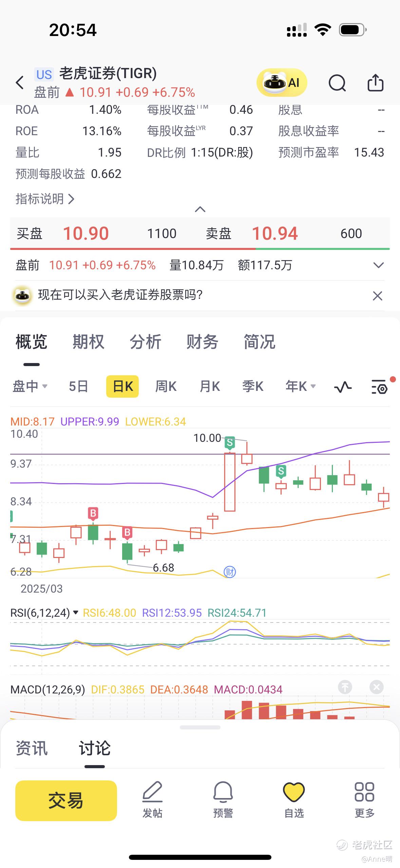Open the chart indicator wave icon
400x868 pixels.
tap(343, 387)
